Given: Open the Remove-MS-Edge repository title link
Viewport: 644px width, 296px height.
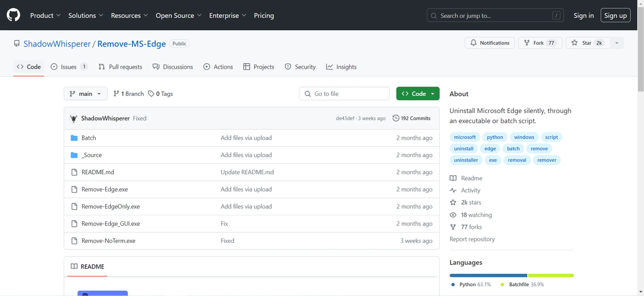Looking at the screenshot, I should [x=131, y=44].
